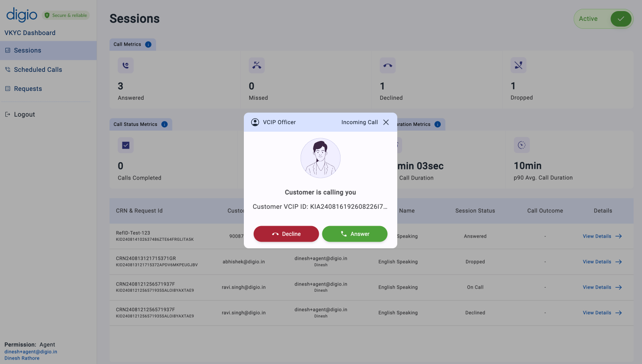Click the digio logo
This screenshot has height=364, width=642.
(x=22, y=14)
